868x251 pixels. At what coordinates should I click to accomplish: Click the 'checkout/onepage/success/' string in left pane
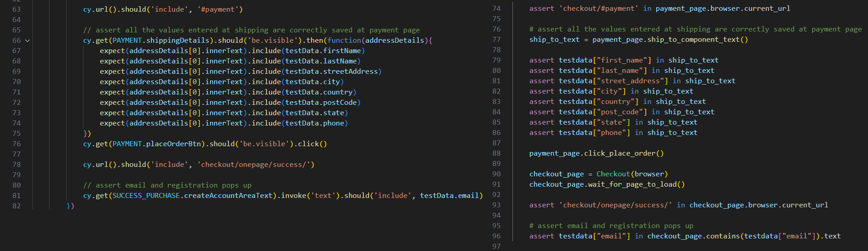256,165
